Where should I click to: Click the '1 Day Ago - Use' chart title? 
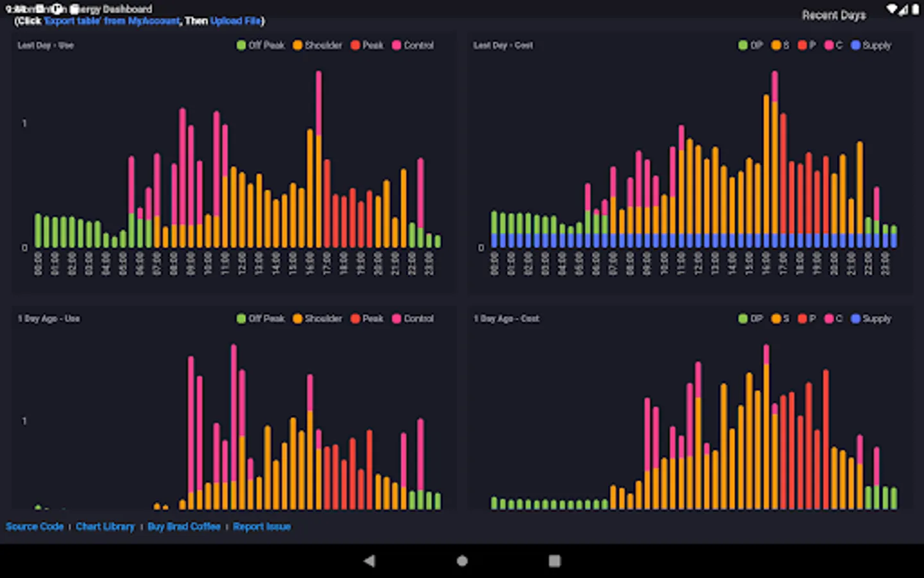pos(49,319)
